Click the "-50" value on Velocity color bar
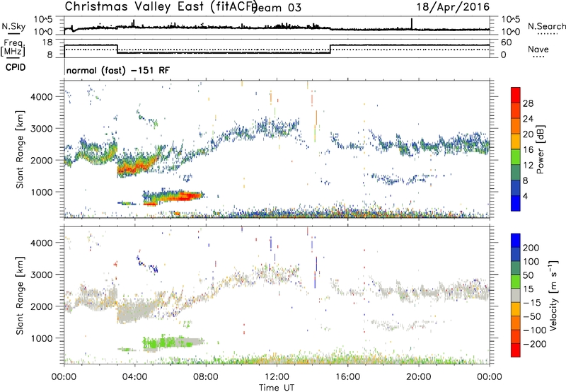 pyautogui.click(x=532, y=316)
